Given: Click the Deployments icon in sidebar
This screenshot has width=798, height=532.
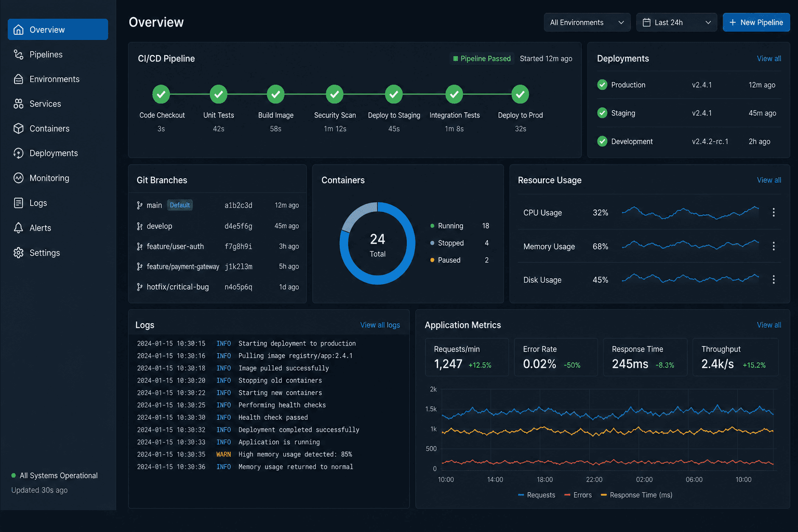Looking at the screenshot, I should click(x=19, y=153).
